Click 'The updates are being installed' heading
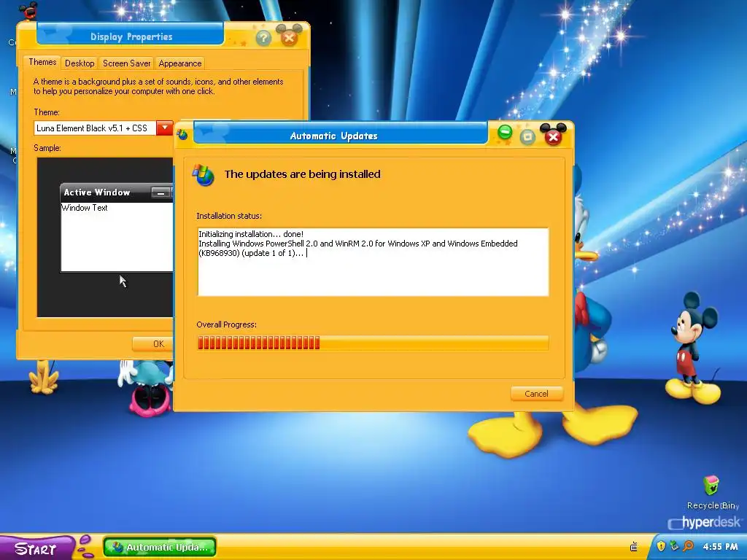This screenshot has width=747, height=560. [303, 174]
